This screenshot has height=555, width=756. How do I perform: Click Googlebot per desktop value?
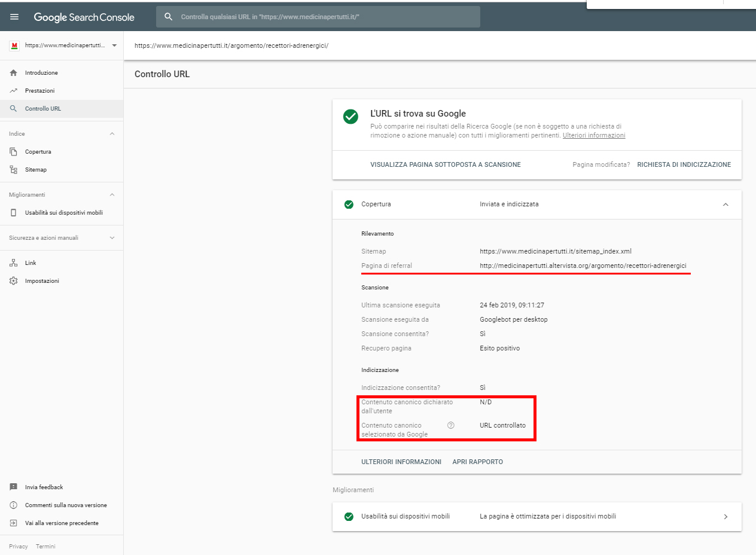click(514, 319)
